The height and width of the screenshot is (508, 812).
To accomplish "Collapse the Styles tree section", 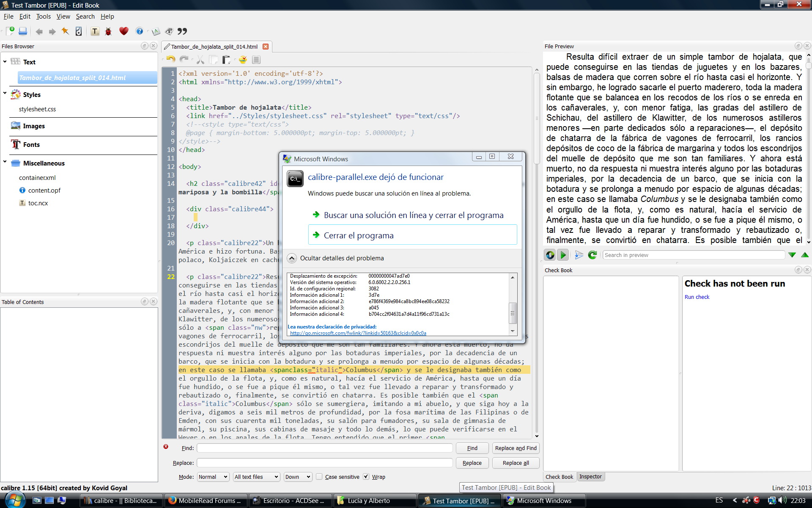I will coord(5,93).
